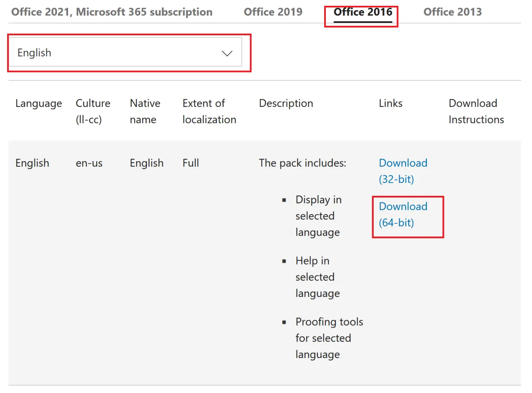This screenshot has height=393, width=532.
Task: Click 'Display in selected language' bullet
Action: [x=318, y=216]
